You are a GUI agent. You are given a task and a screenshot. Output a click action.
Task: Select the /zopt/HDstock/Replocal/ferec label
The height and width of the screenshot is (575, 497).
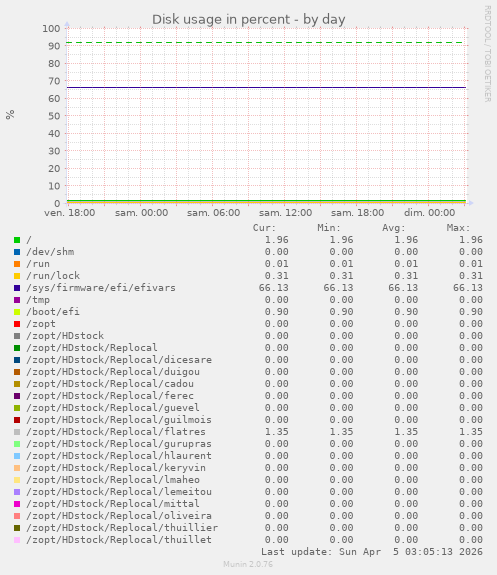110,396
